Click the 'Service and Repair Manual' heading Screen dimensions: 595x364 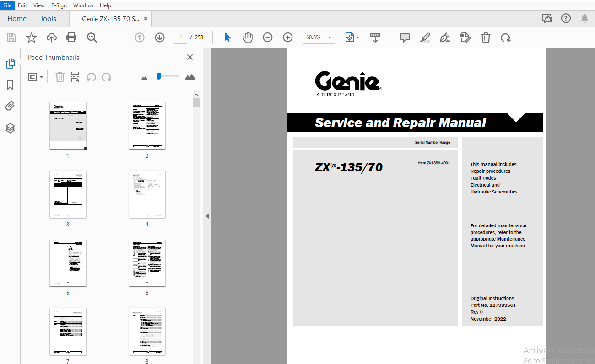(400, 123)
